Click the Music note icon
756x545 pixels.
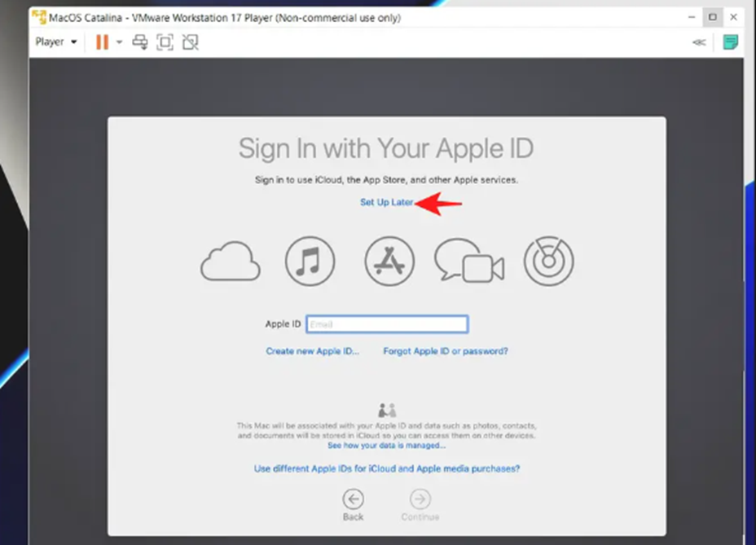(310, 261)
